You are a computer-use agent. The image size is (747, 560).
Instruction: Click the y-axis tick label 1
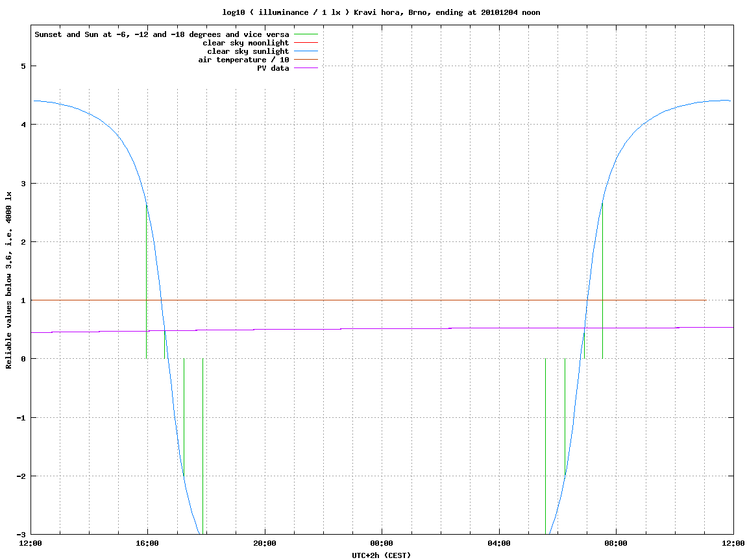point(23,300)
